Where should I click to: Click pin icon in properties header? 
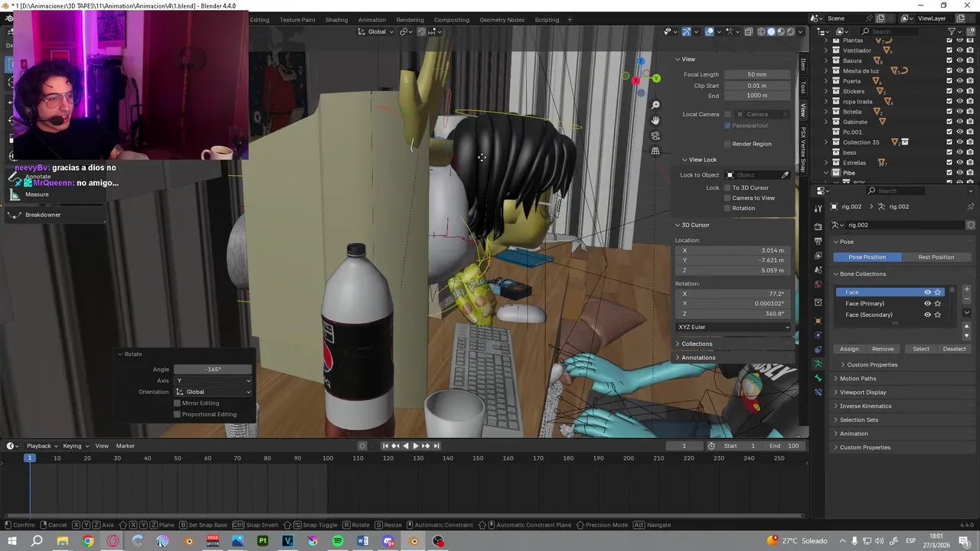click(x=971, y=207)
